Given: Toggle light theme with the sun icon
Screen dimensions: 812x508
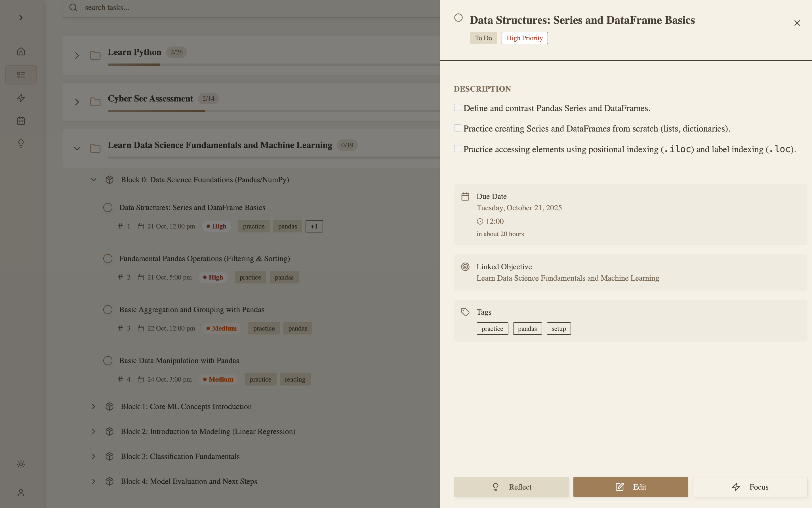Looking at the screenshot, I should point(21,464).
